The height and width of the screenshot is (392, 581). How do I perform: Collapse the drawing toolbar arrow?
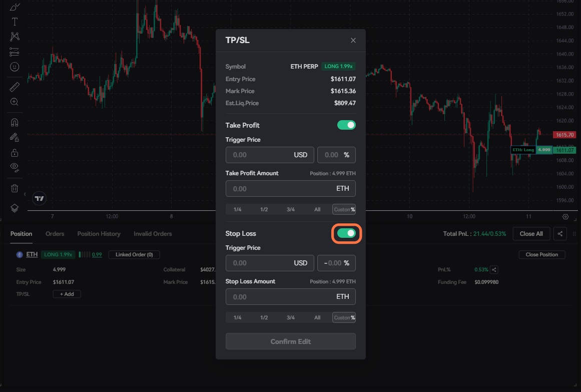click(25, 194)
